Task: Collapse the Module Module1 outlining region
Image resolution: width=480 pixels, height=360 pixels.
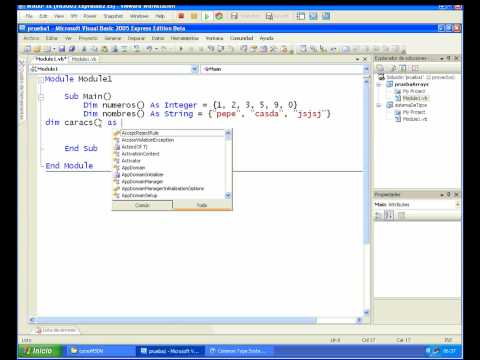Action: click(x=41, y=80)
